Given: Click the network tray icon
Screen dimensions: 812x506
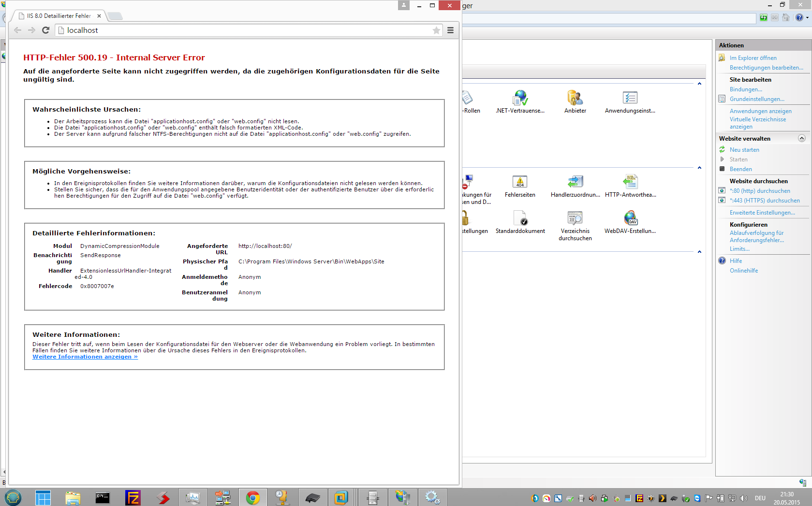Looking at the screenshot, I should [732, 498].
